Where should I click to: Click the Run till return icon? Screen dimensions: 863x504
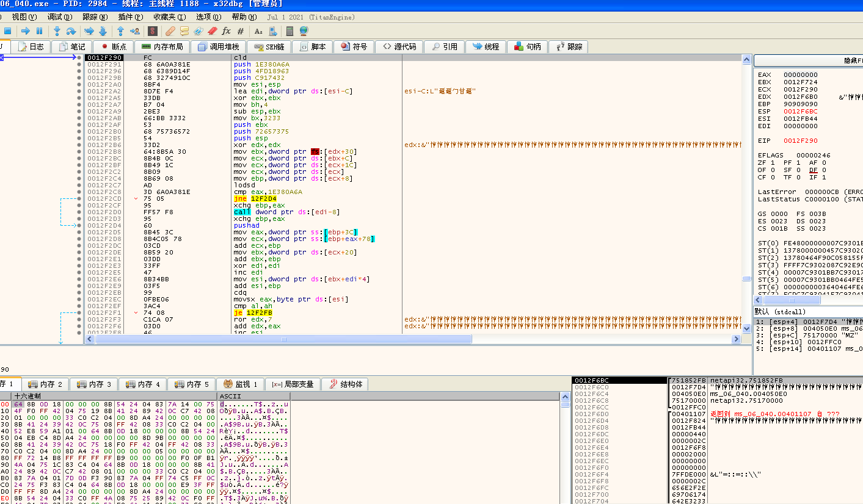[120, 31]
